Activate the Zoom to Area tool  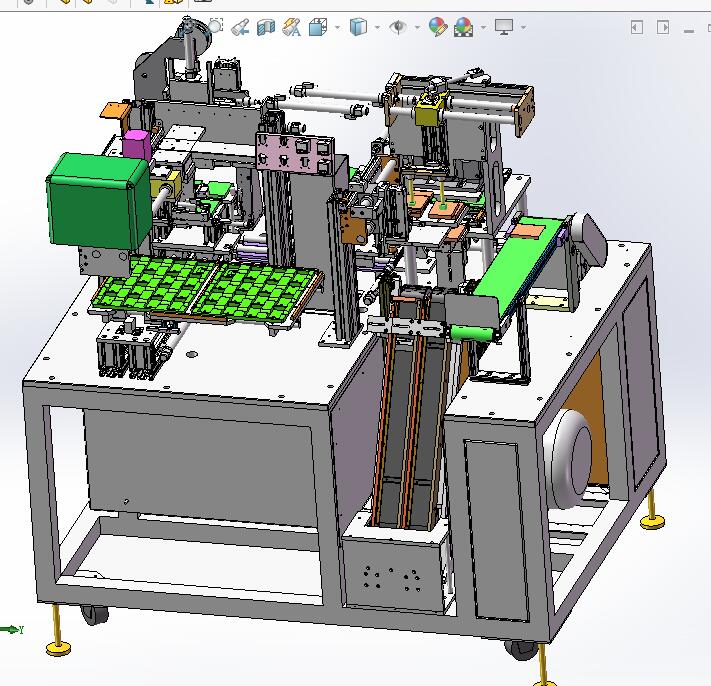point(216,26)
